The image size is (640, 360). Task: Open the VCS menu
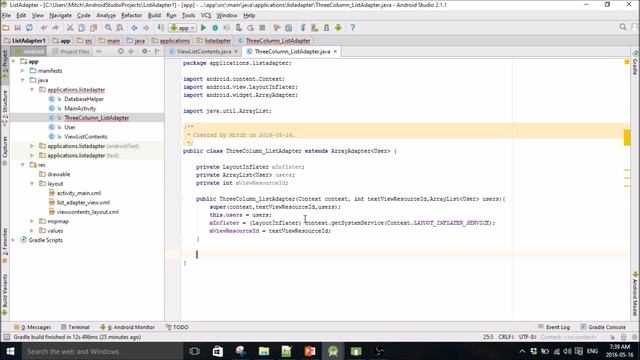coord(206,16)
